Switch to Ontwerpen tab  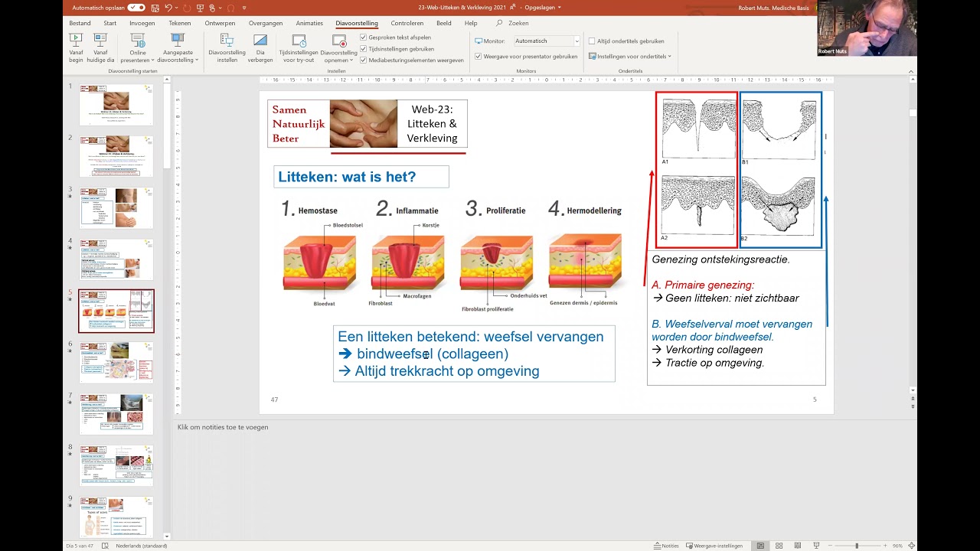[x=220, y=23]
